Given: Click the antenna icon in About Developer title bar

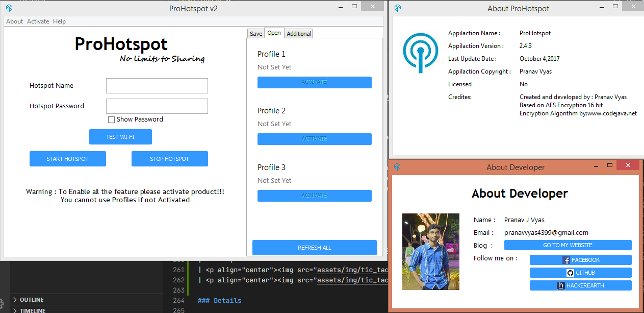Looking at the screenshot, I should point(398,167).
